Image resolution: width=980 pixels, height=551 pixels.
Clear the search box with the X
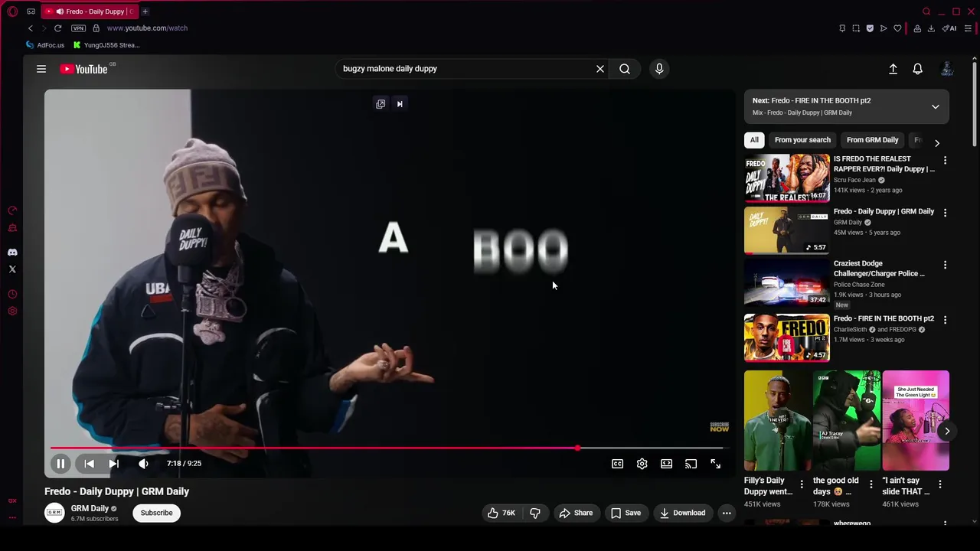pyautogui.click(x=600, y=69)
